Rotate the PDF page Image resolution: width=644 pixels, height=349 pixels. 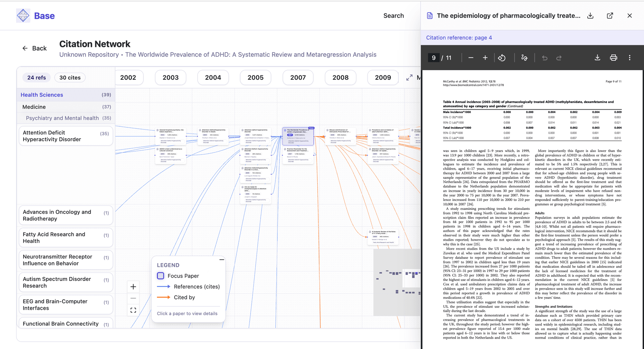(501, 58)
